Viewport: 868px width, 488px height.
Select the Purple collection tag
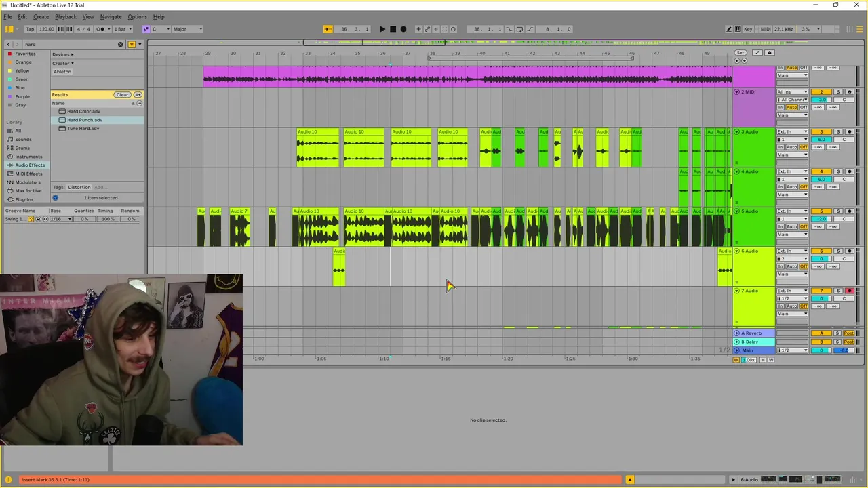(x=22, y=96)
